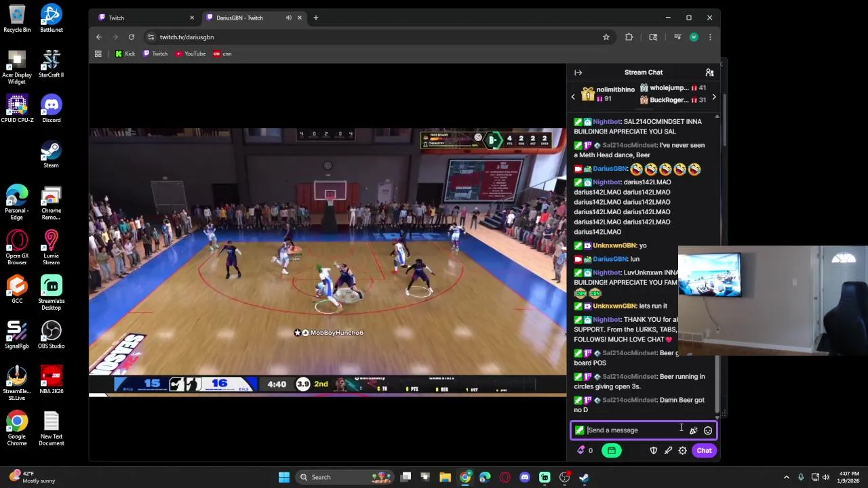Image resolution: width=868 pixels, height=488 pixels.
Task: Click DariusGBN username in chat emoji message
Action: [x=610, y=169]
